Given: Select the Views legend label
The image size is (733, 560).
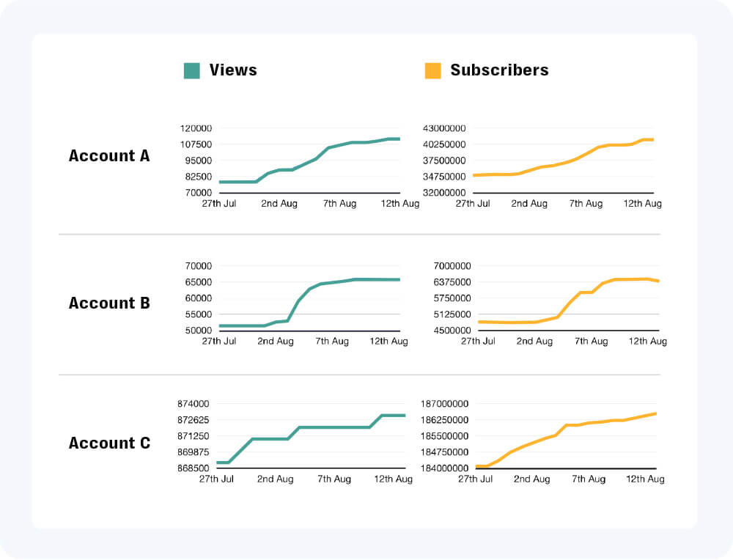Looking at the screenshot, I should pos(233,70).
